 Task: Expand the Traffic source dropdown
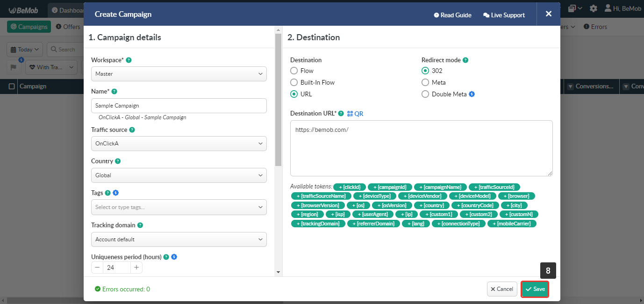point(179,144)
